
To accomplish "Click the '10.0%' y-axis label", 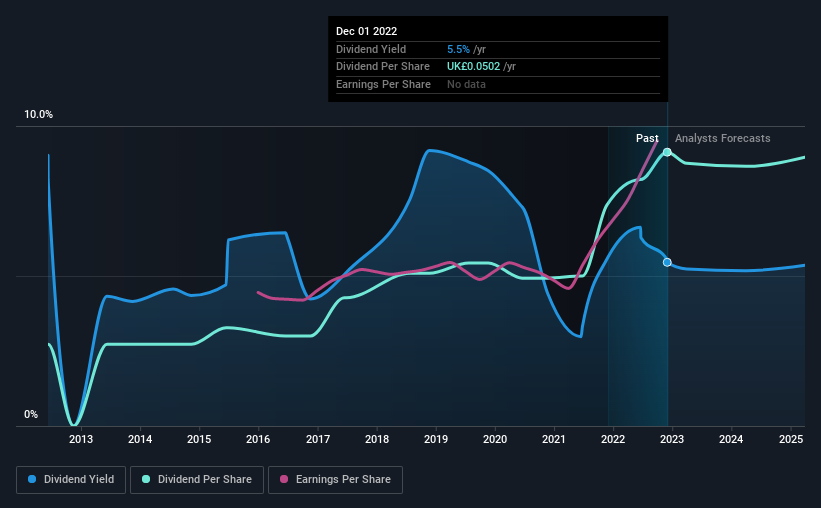I will [x=38, y=115].
